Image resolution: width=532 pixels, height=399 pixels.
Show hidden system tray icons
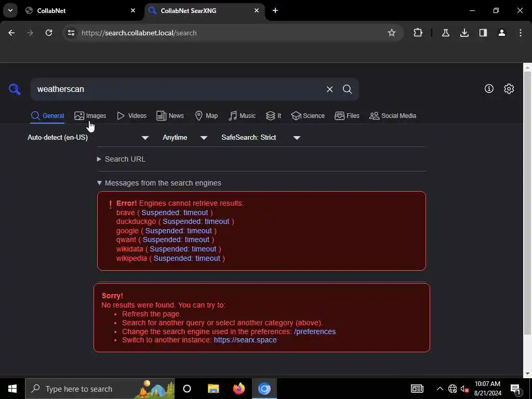click(440, 389)
